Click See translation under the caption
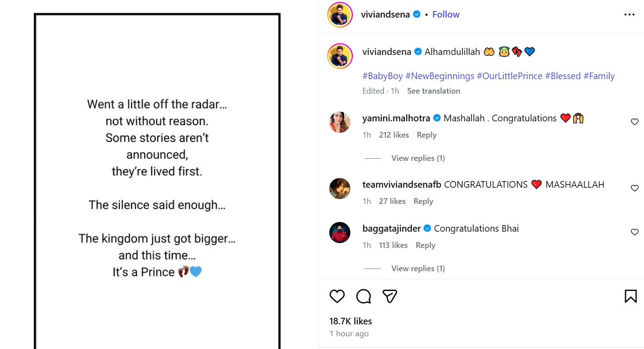The height and width of the screenshot is (349, 644). click(433, 91)
